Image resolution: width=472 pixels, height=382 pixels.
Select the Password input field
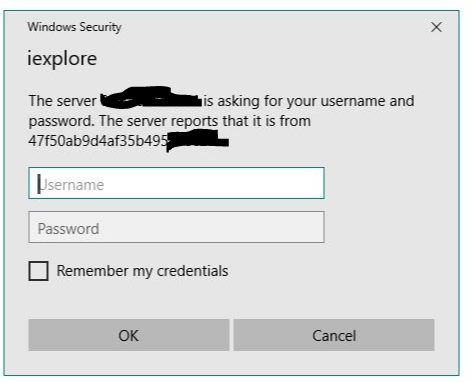pos(176,227)
